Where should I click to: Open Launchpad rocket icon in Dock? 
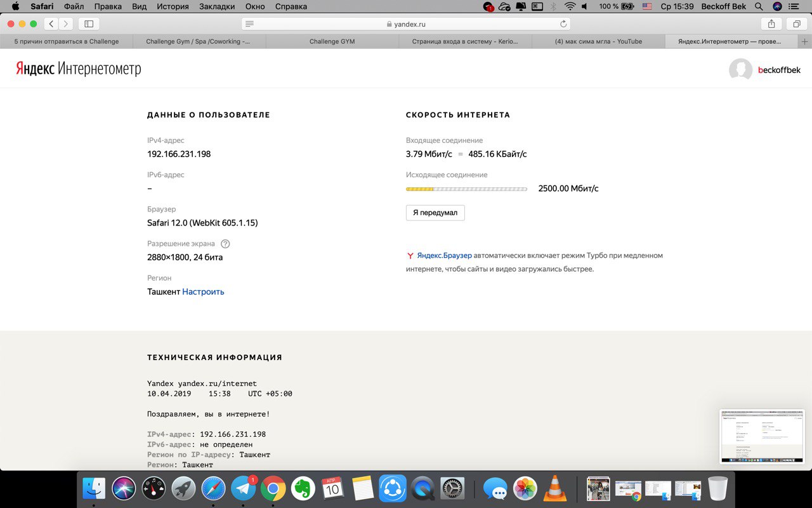[183, 489]
